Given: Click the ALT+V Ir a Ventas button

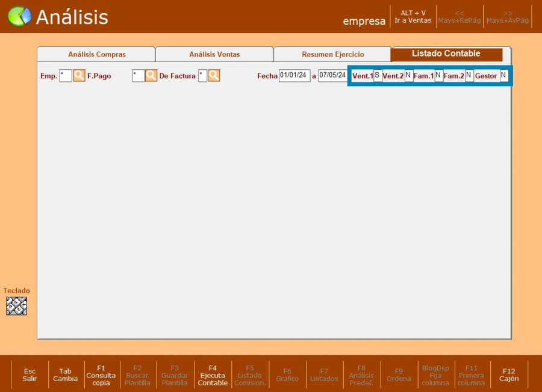Looking at the screenshot, I should click(413, 17).
